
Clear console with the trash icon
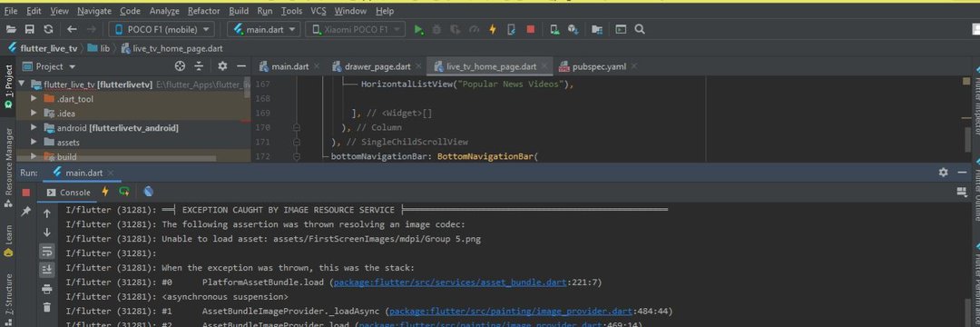tap(47, 307)
